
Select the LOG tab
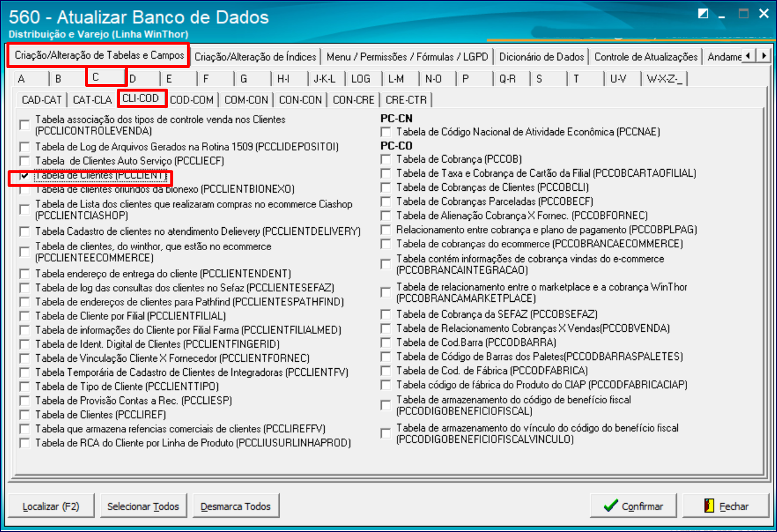[364, 79]
